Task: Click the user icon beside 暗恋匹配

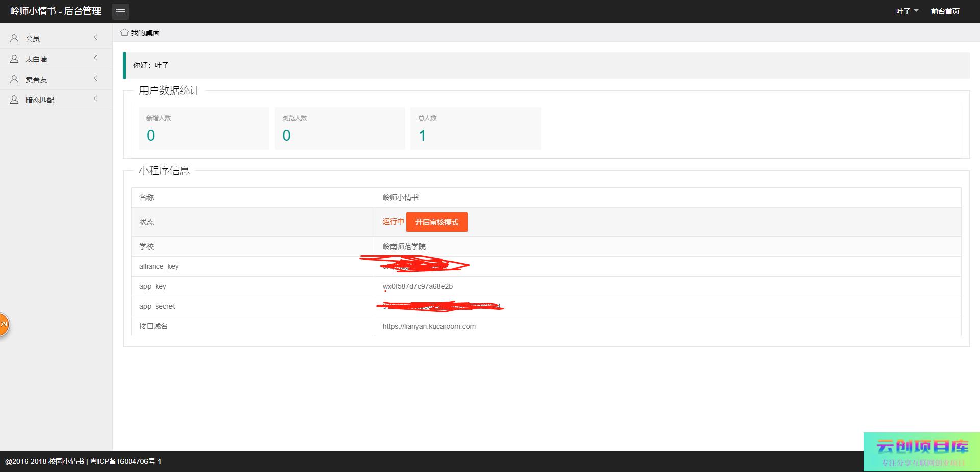Action: point(14,100)
